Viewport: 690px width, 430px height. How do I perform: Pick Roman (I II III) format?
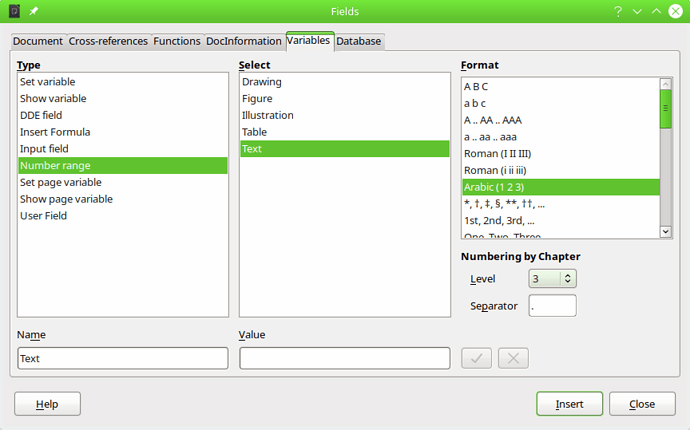(x=561, y=154)
